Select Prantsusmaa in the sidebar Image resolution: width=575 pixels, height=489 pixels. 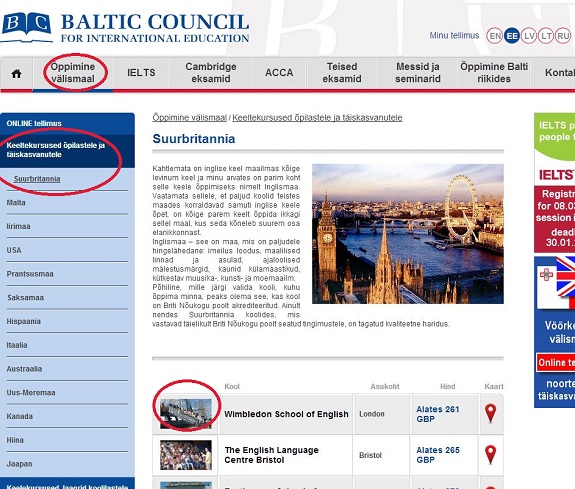click(30, 274)
